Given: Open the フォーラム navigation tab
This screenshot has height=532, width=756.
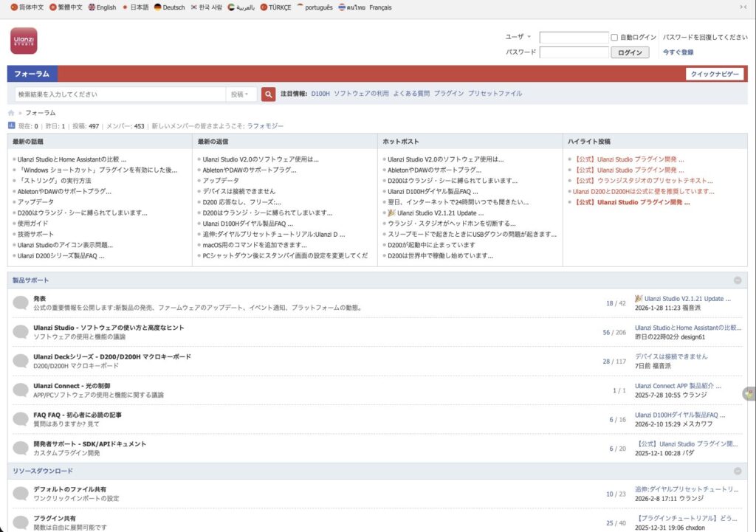Looking at the screenshot, I should point(32,74).
